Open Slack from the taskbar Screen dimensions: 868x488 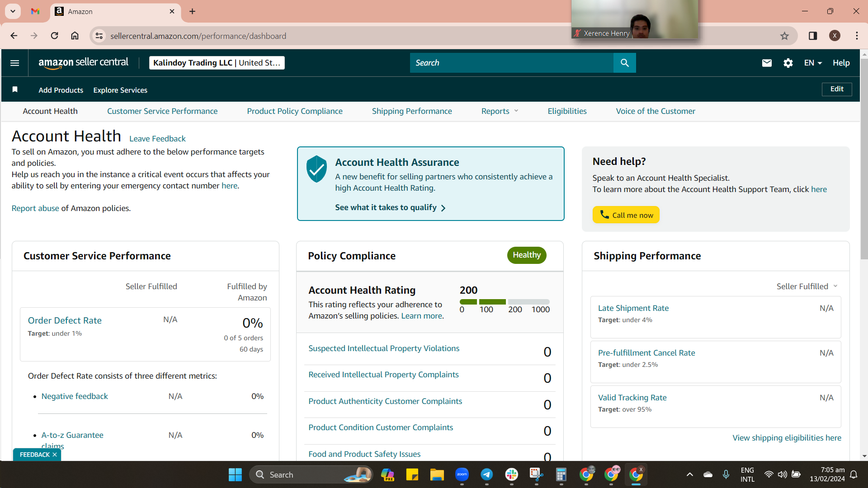511,474
